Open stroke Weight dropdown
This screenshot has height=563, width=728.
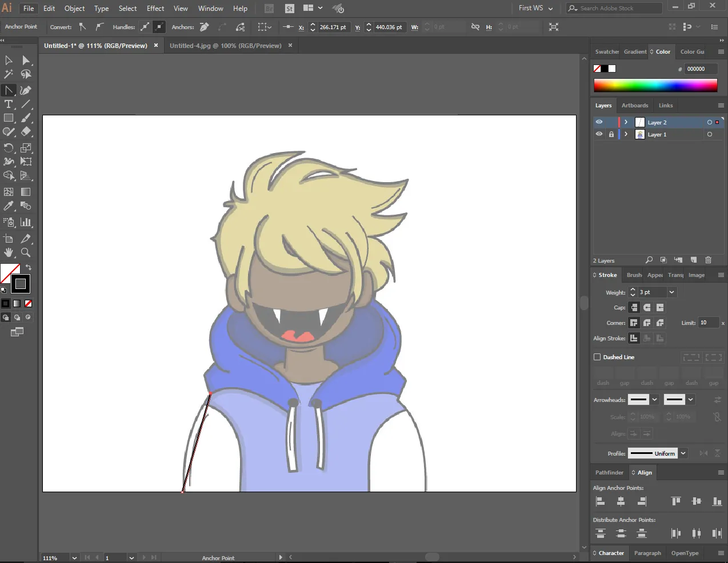671,292
